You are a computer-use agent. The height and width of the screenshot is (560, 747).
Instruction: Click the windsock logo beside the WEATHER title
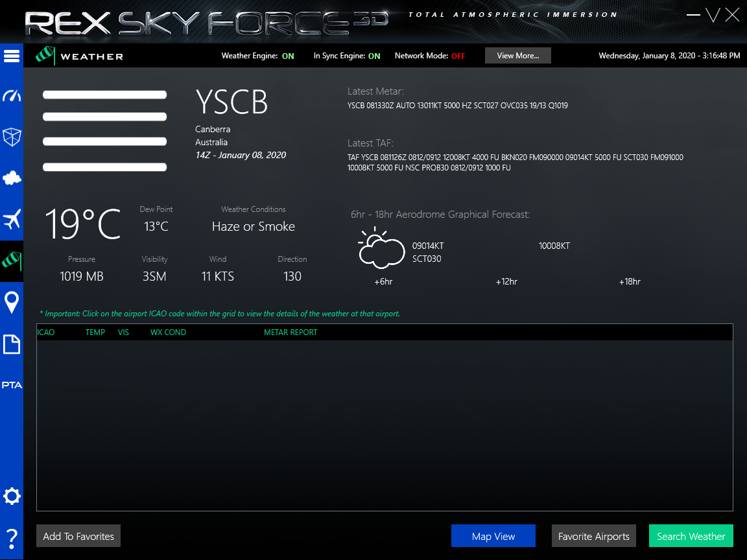[x=45, y=56]
